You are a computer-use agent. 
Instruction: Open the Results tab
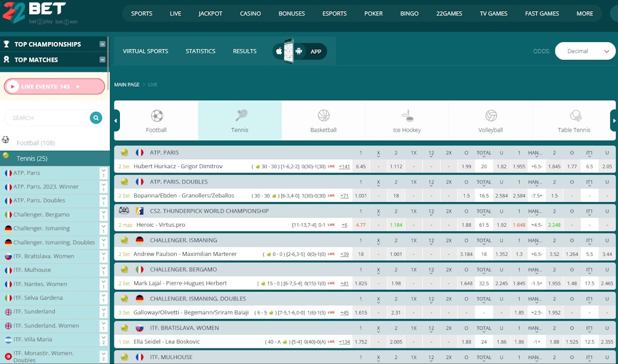point(244,51)
